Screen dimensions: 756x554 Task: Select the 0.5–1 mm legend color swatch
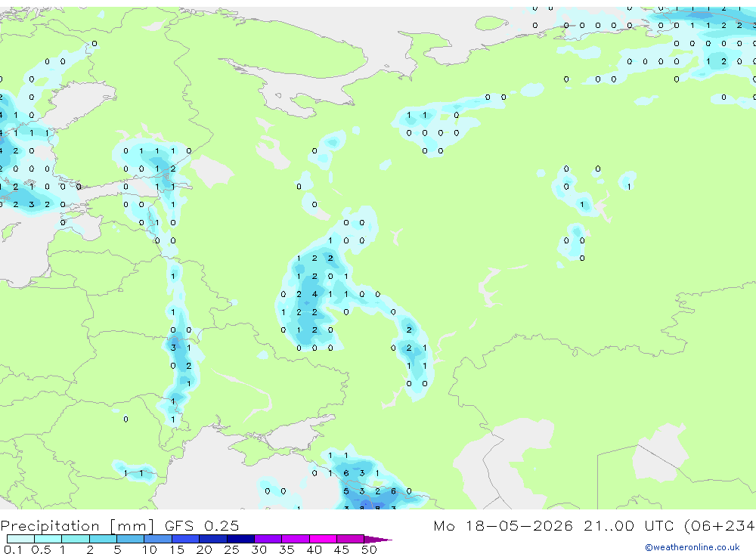tap(48, 539)
